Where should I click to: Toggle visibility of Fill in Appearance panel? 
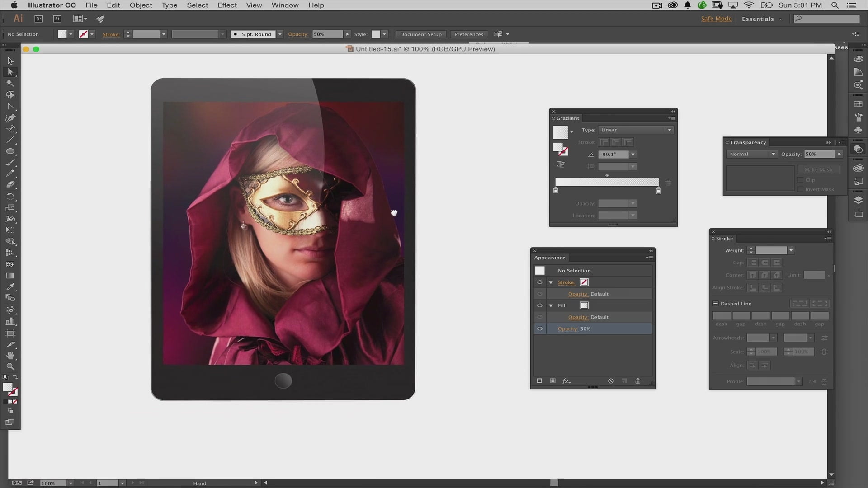[539, 305]
